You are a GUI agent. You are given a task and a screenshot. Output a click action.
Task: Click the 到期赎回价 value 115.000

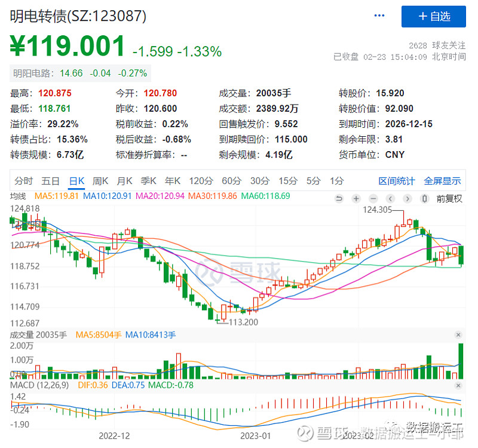(291, 140)
